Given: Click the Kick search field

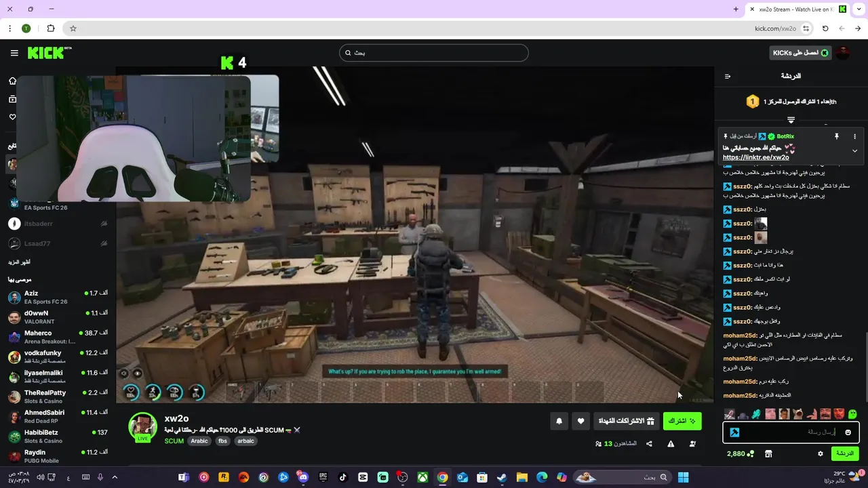Looking at the screenshot, I should coord(434,53).
